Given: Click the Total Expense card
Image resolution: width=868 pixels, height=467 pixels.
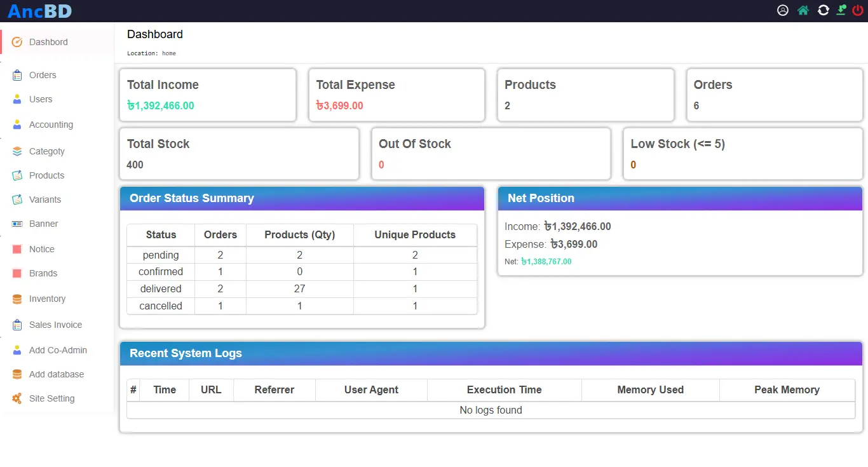Looking at the screenshot, I should point(397,95).
